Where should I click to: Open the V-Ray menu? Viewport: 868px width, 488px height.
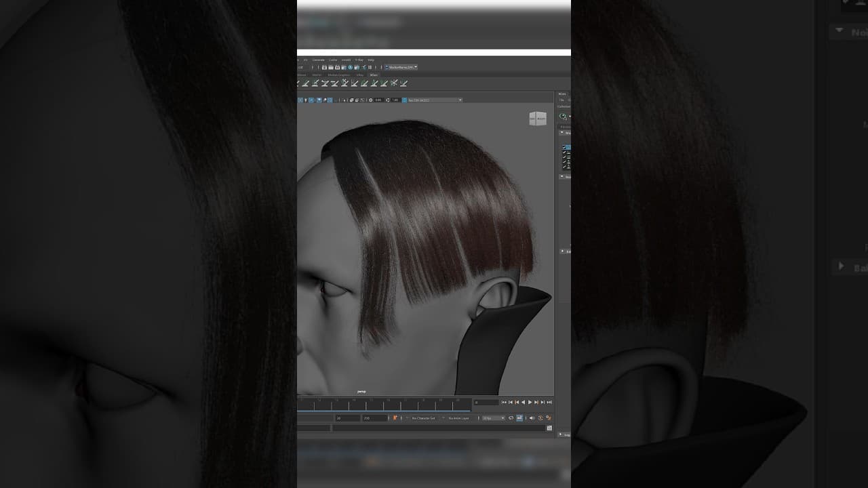[x=359, y=60]
